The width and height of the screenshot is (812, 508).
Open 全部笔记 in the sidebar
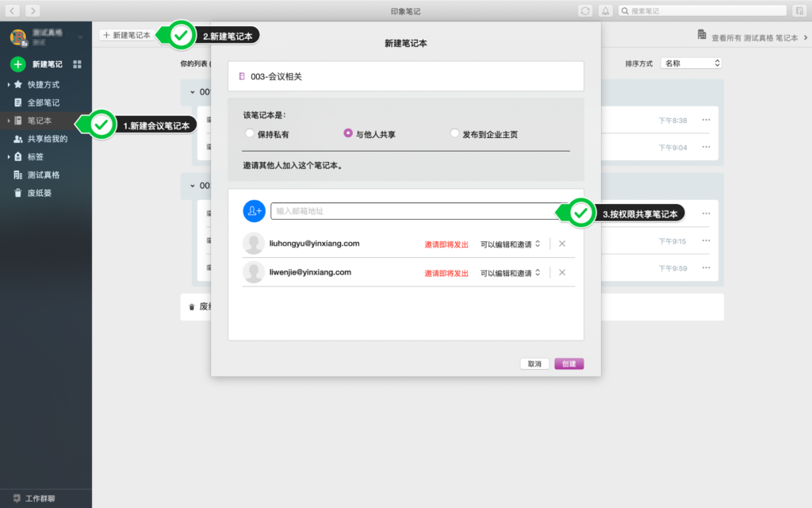click(43, 102)
